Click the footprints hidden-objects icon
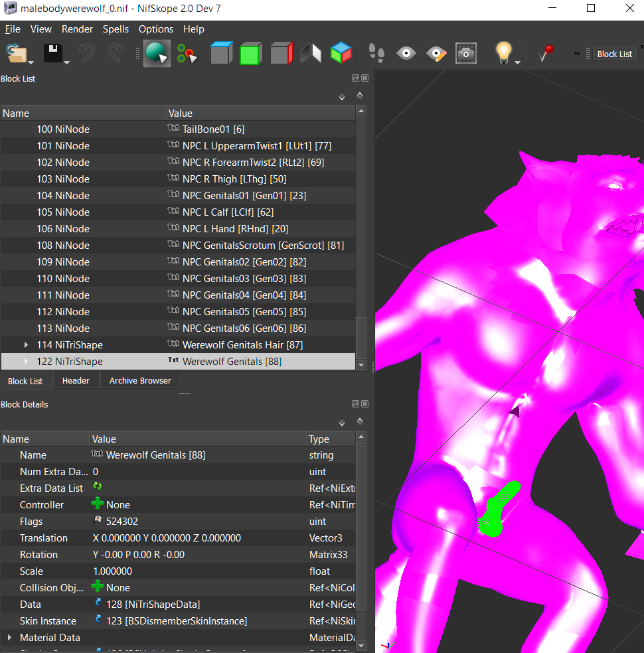The height and width of the screenshot is (653, 644). point(376,54)
